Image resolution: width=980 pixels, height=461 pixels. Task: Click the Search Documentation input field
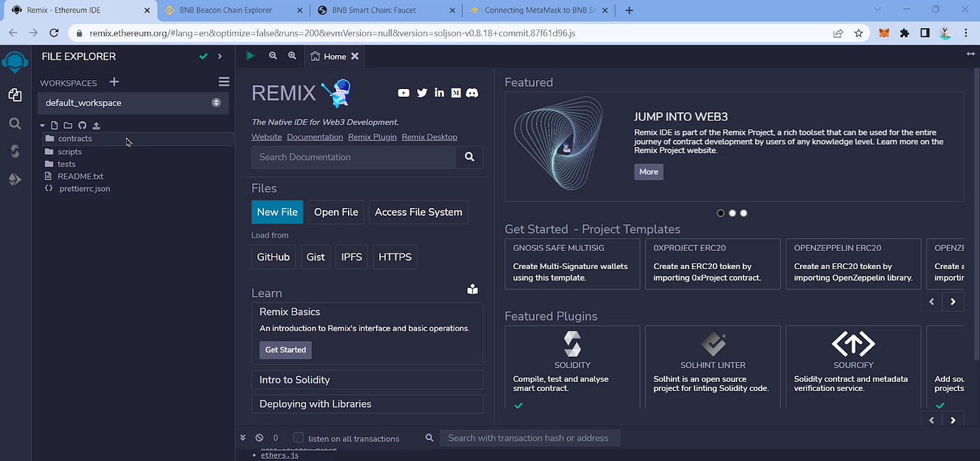pyautogui.click(x=353, y=157)
